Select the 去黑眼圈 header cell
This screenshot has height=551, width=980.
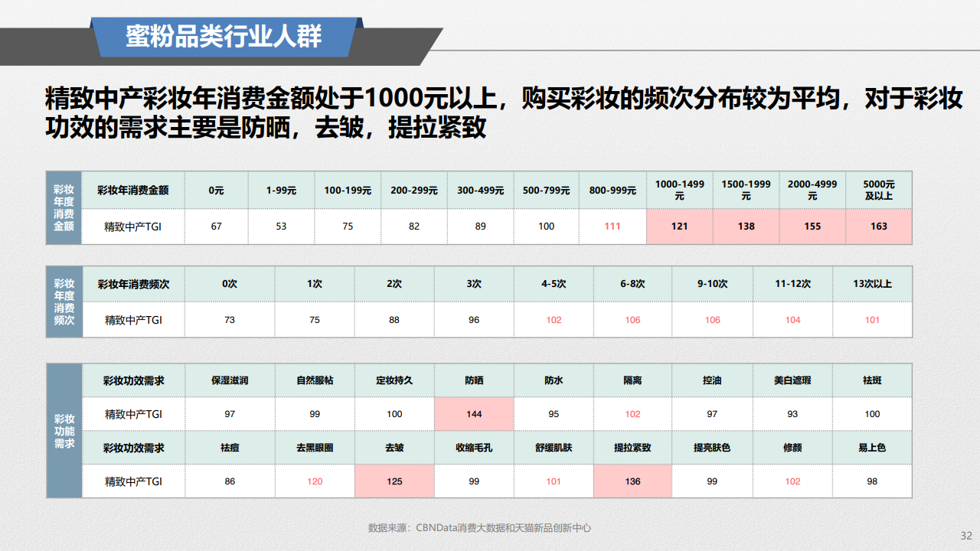click(x=315, y=448)
